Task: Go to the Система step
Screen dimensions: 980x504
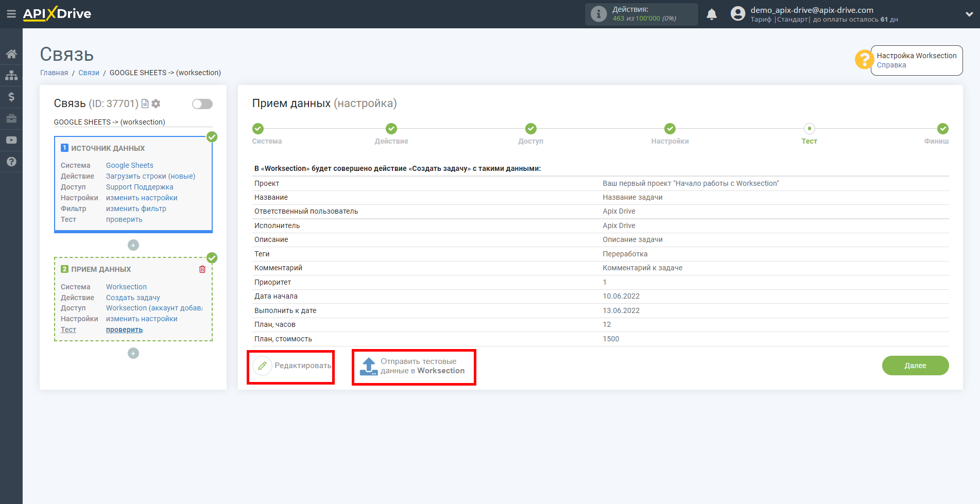Action: 258,129
